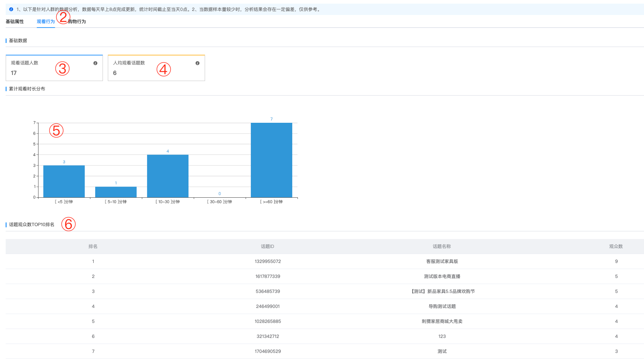Click the 累计观看时长分布 section heading

[27, 89]
